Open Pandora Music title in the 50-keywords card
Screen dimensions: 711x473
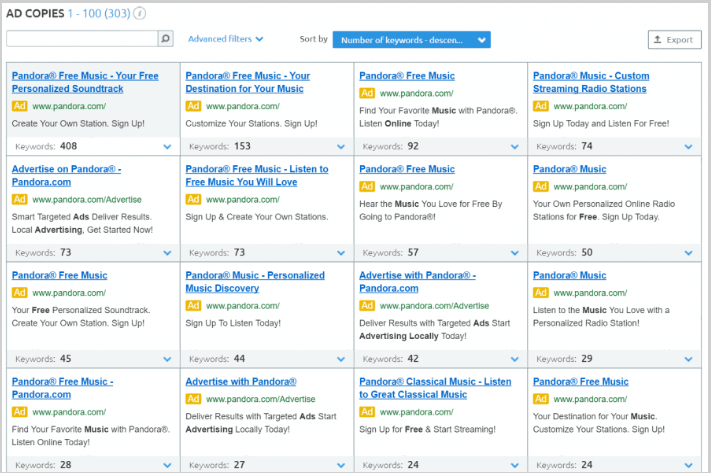[x=570, y=169]
